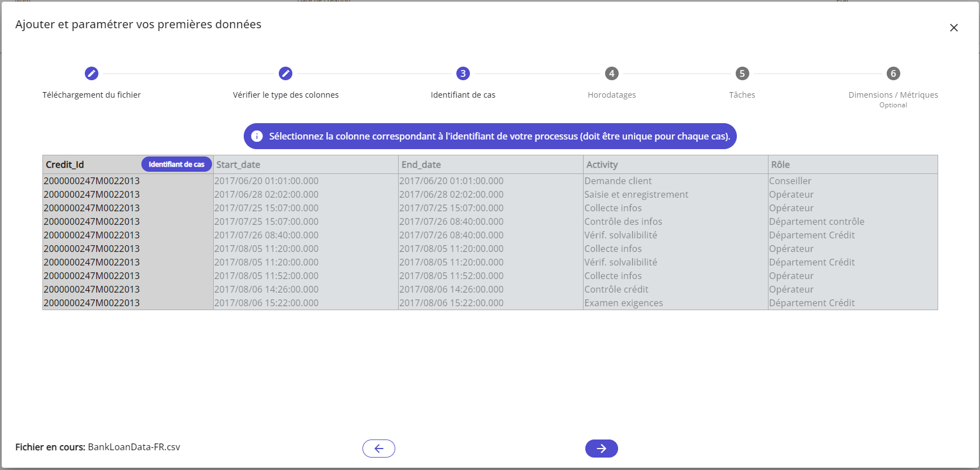Go to step 4 Horodatages circle
980x470 pixels.
pyautogui.click(x=611, y=73)
